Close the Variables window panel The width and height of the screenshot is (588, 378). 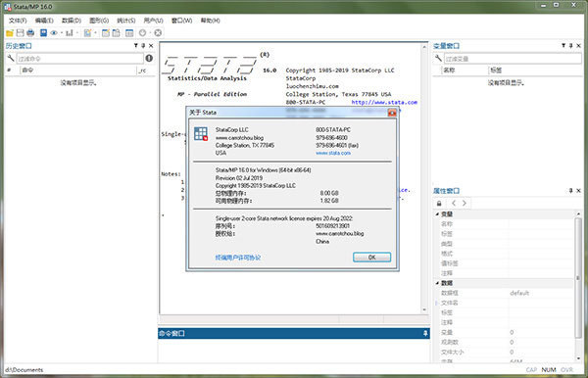(578, 45)
